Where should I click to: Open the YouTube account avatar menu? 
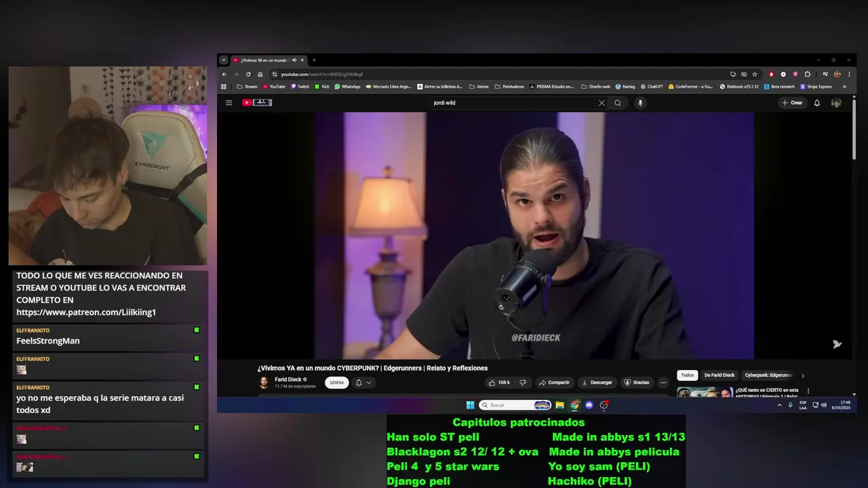pyautogui.click(x=836, y=103)
